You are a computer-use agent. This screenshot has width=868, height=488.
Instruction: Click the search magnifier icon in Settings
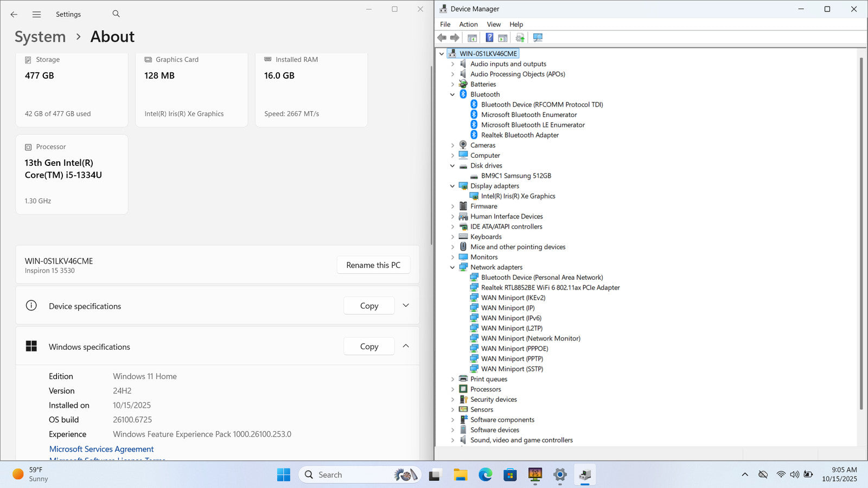[116, 14]
